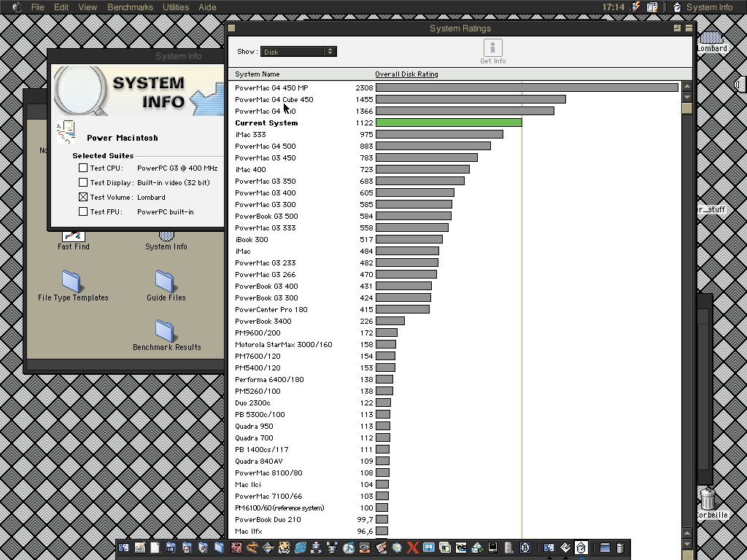747x560 pixels.
Task: Sort by Overall Disk Rating column header
Action: 406,74
